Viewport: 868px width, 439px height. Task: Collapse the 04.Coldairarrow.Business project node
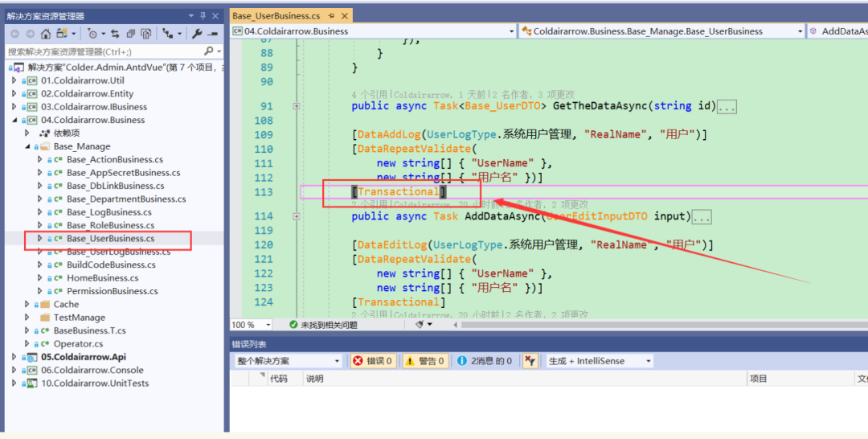tap(14, 120)
